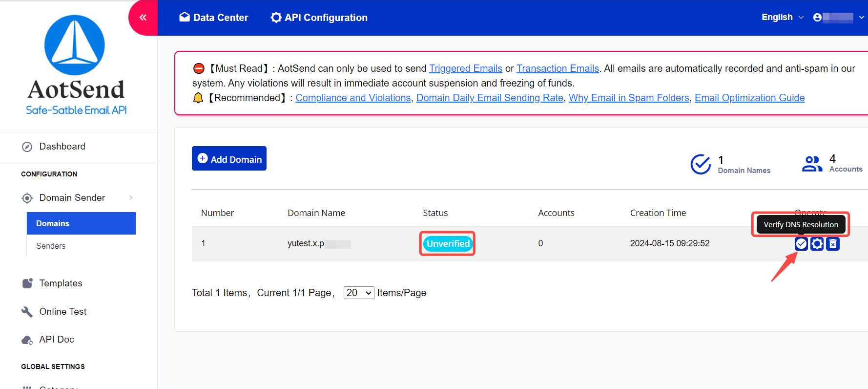Click the Unverified status badge
Viewport: 868px width, 389px height.
click(448, 243)
